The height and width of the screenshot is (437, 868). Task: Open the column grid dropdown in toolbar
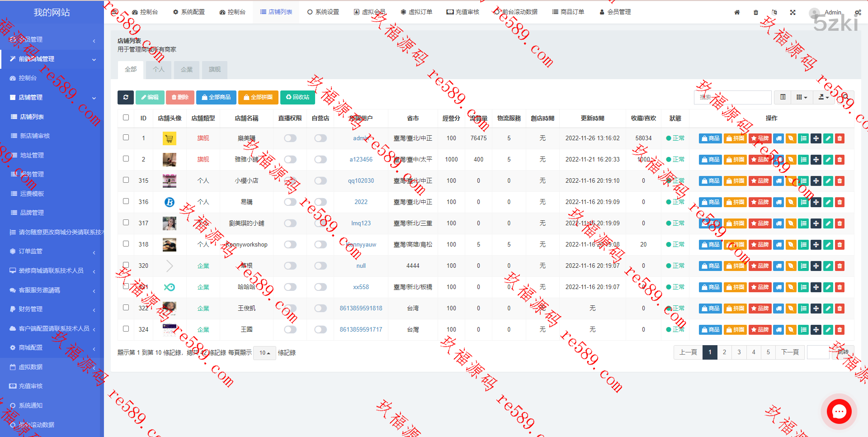click(801, 97)
